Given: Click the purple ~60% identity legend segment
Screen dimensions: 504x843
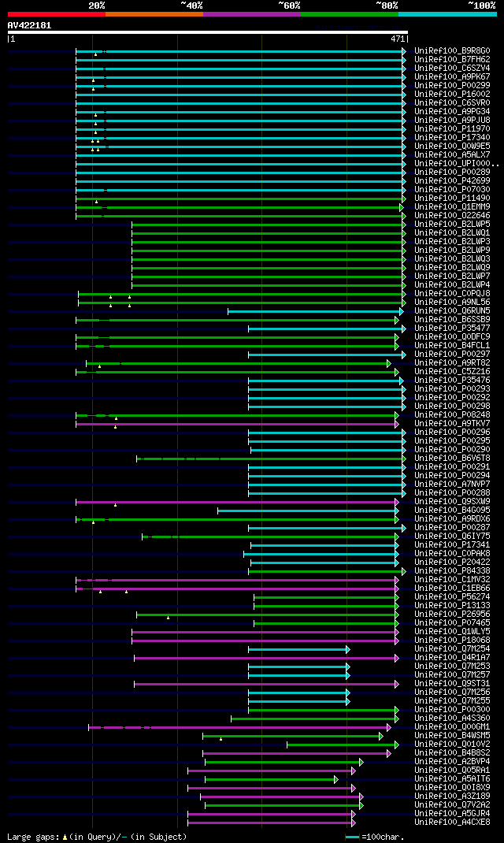Looking at the screenshot, I should tap(252, 13).
